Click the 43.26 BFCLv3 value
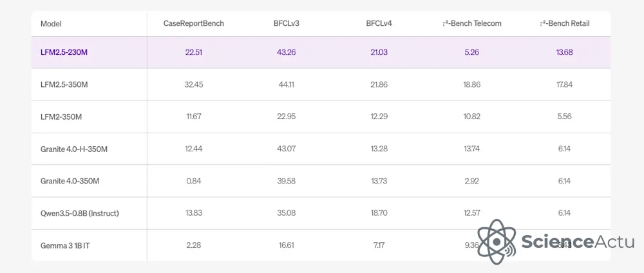Screen dimensions: 644x273 point(287,52)
